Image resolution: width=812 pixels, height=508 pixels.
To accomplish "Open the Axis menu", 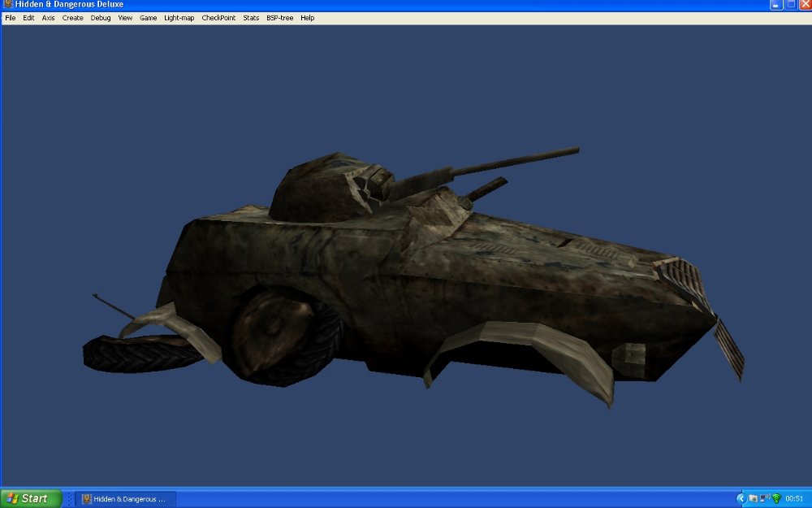I will (48, 18).
